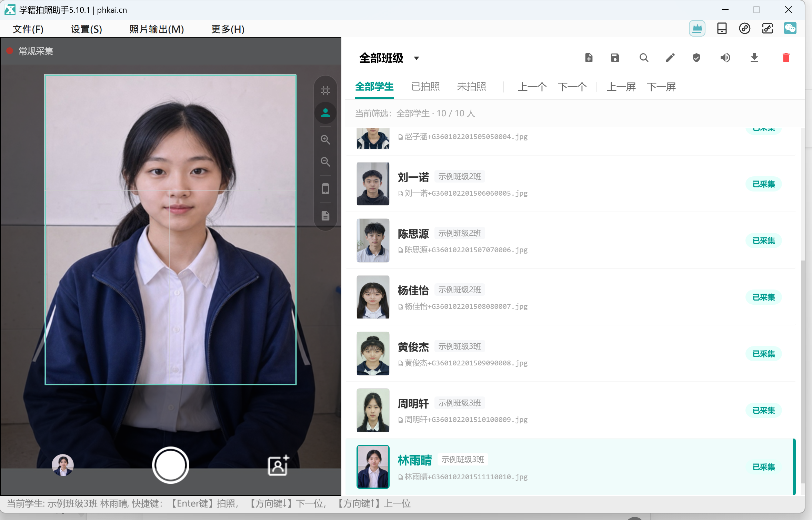Open the tablet device icon in top bar

click(722, 28)
